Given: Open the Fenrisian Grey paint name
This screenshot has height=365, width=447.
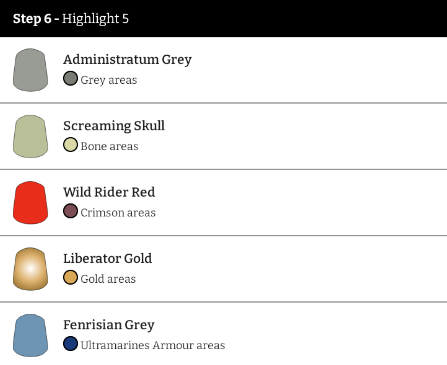Looking at the screenshot, I should 109,325.
